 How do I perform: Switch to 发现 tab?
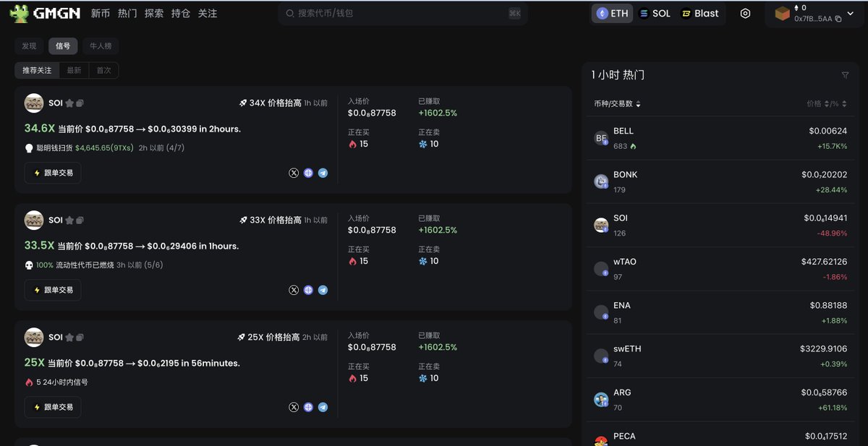pyautogui.click(x=29, y=46)
